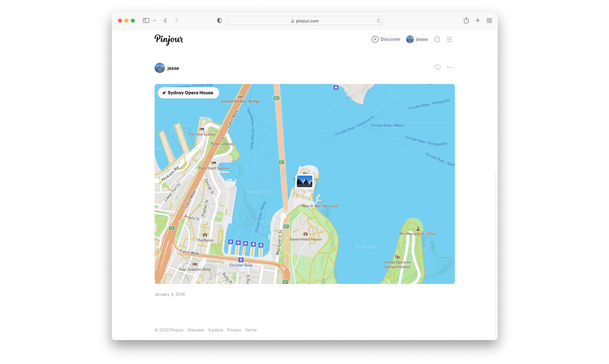Click the Sydney Opera House location pill
609x364 pixels.
188,93
